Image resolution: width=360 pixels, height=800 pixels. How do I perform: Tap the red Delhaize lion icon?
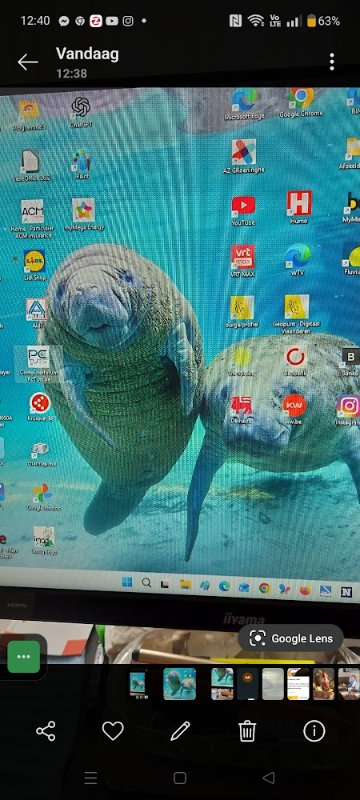tap(241, 405)
